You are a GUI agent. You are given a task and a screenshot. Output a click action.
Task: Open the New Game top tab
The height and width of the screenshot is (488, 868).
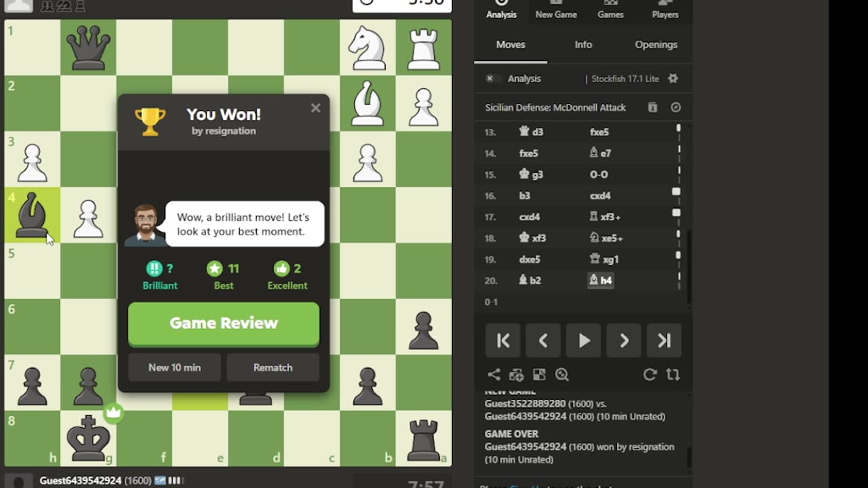(556, 10)
